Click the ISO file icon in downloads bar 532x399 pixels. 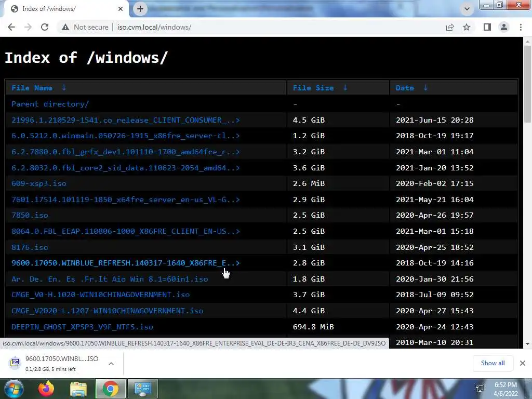point(15,363)
